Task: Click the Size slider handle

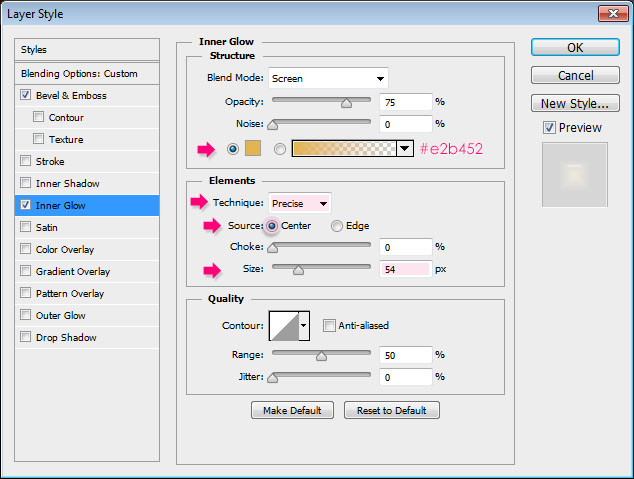Action: click(298, 270)
